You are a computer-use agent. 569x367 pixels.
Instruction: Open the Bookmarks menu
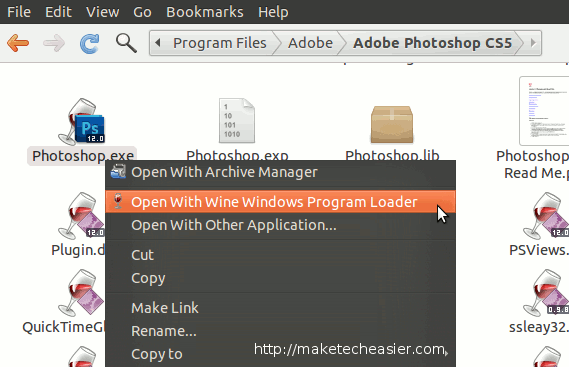[205, 12]
